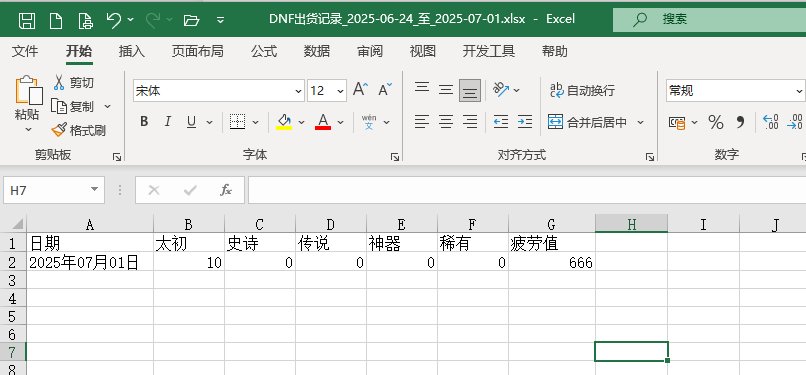Open the 帮助 help tab
The width and height of the screenshot is (806, 375).
(555, 51)
